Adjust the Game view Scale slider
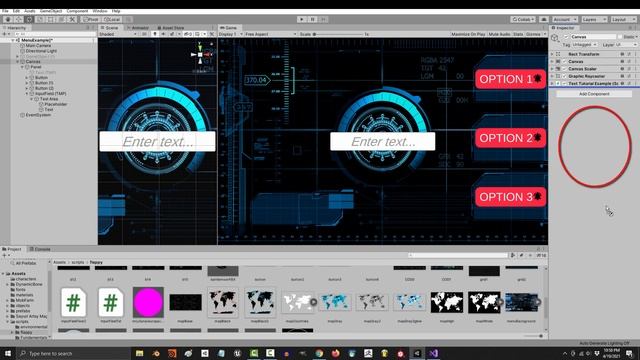Image resolution: width=640 pixels, height=360 pixels. click(x=338, y=34)
